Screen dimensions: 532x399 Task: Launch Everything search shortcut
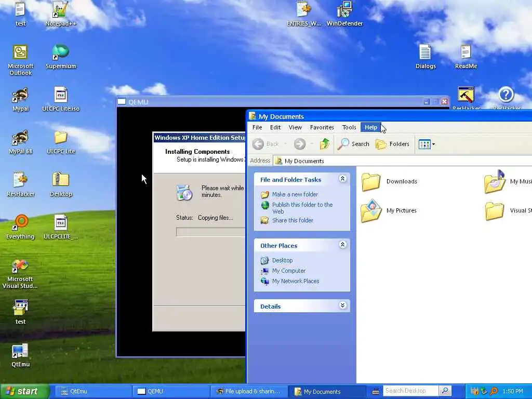coord(20,227)
